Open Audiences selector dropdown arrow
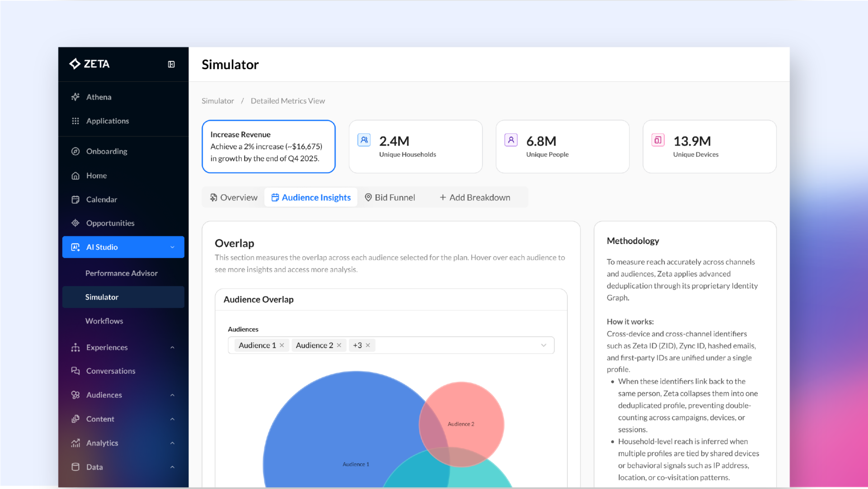Viewport: 868px width, 489px height. 543,345
